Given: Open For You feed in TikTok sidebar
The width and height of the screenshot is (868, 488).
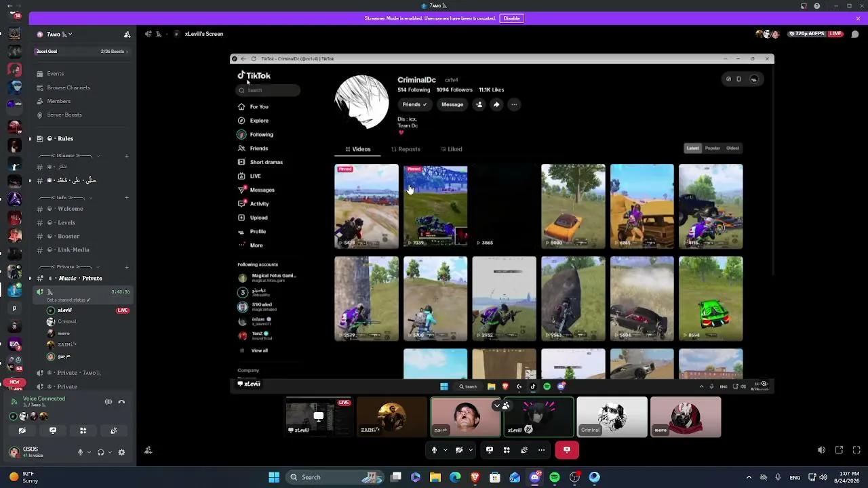Looking at the screenshot, I should (254, 106).
